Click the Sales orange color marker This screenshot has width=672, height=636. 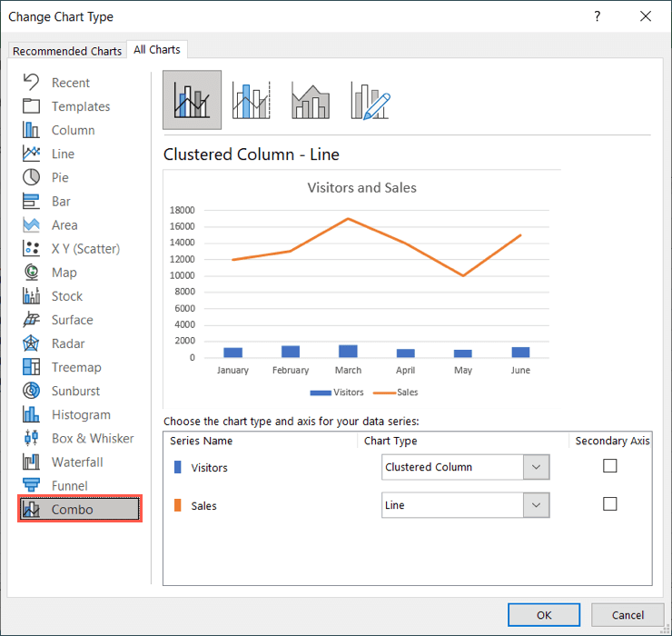[178, 505]
